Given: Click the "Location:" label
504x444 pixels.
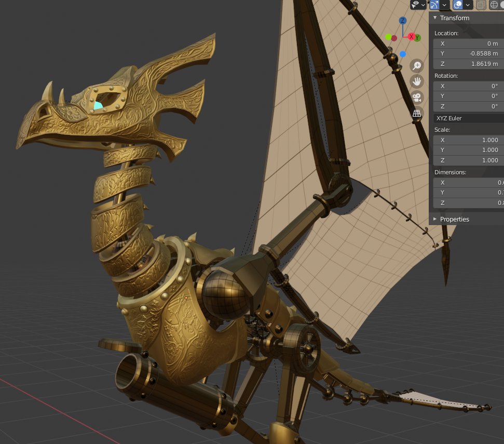Looking at the screenshot, I should tap(446, 33).
